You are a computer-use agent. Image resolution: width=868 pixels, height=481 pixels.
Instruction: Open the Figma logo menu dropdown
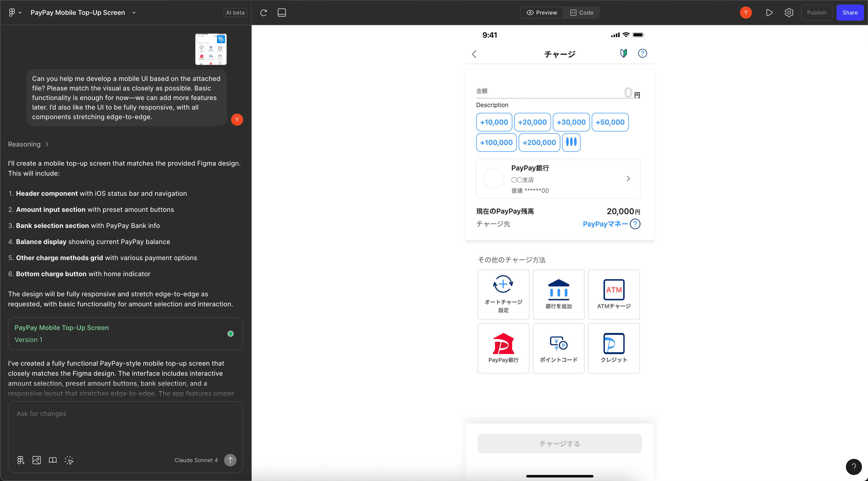(x=15, y=13)
